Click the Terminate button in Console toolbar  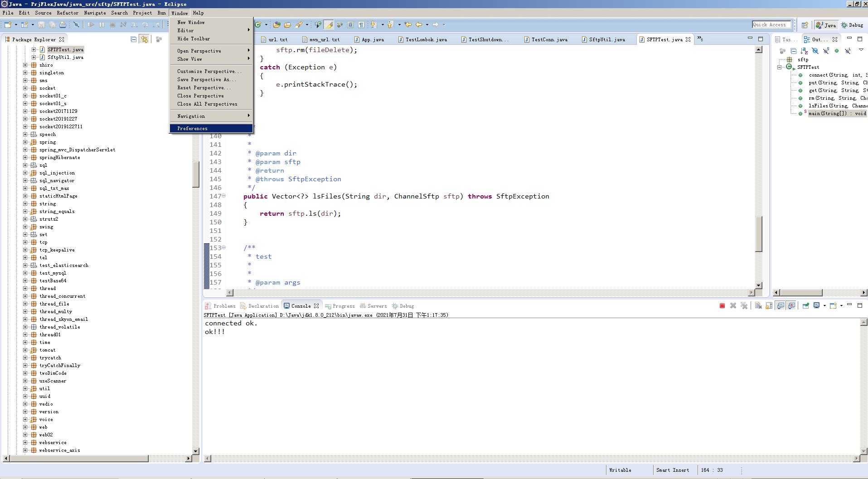point(722,305)
